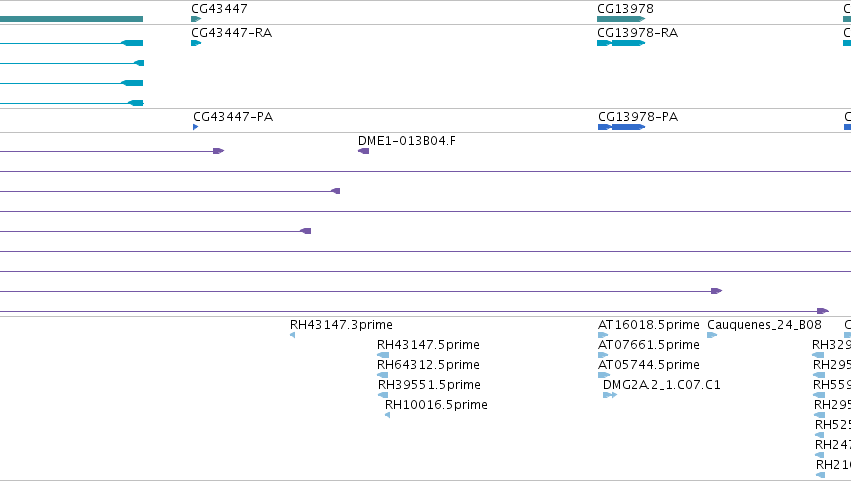
Task: Select the wide teal gene bar at far left
Action: pyautogui.click(x=72, y=19)
